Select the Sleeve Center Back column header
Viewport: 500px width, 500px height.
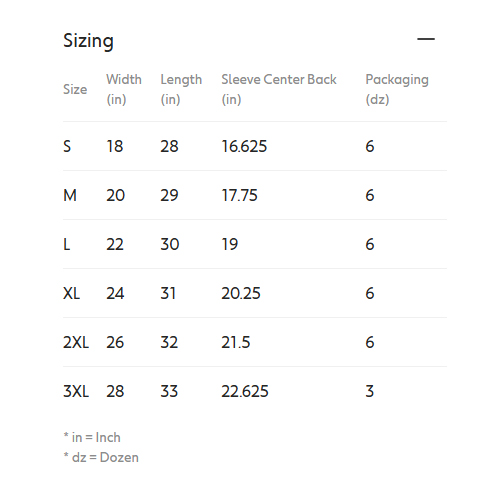(x=279, y=89)
